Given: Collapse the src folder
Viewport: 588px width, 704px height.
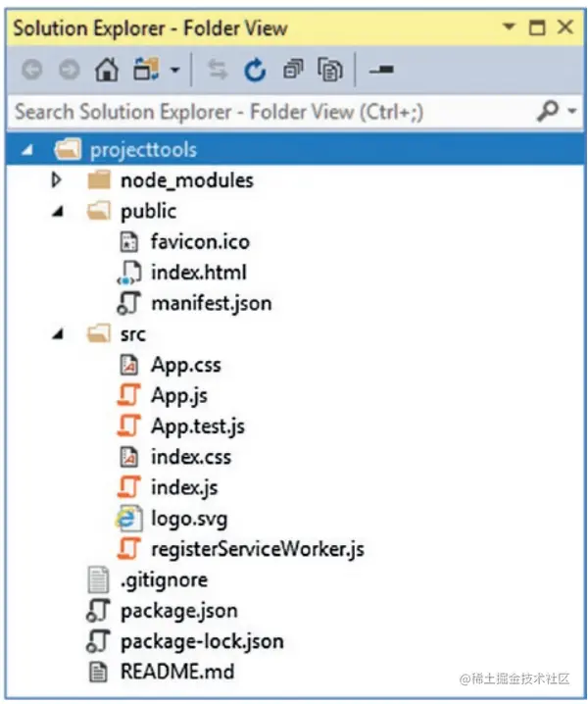Looking at the screenshot, I should [x=58, y=334].
